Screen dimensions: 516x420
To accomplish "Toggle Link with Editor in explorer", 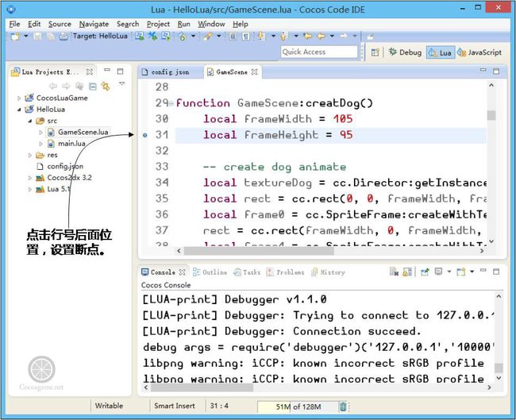I will tap(106, 87).
